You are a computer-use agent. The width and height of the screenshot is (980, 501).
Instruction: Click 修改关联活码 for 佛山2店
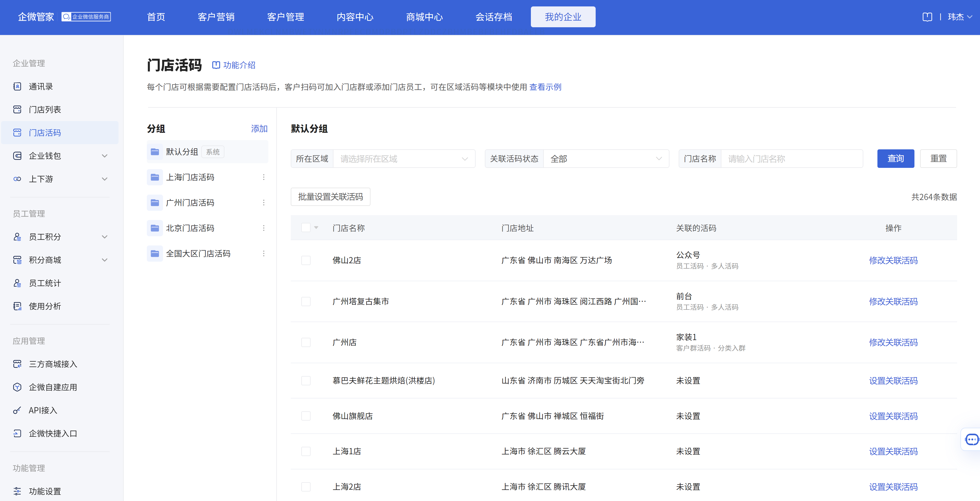pyautogui.click(x=893, y=260)
